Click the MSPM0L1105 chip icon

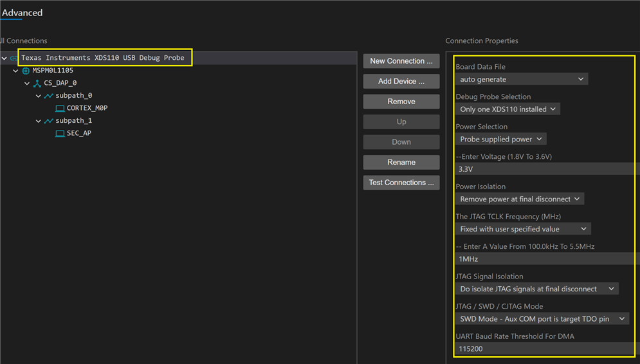click(x=26, y=71)
